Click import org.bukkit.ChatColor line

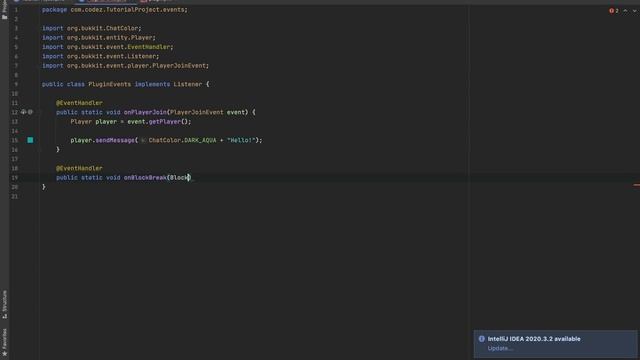(x=91, y=28)
